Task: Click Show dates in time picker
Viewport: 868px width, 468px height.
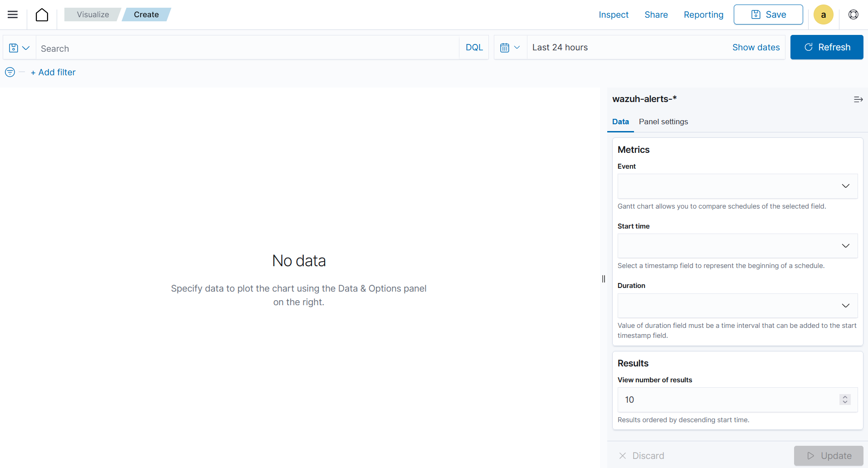Action: pos(756,47)
